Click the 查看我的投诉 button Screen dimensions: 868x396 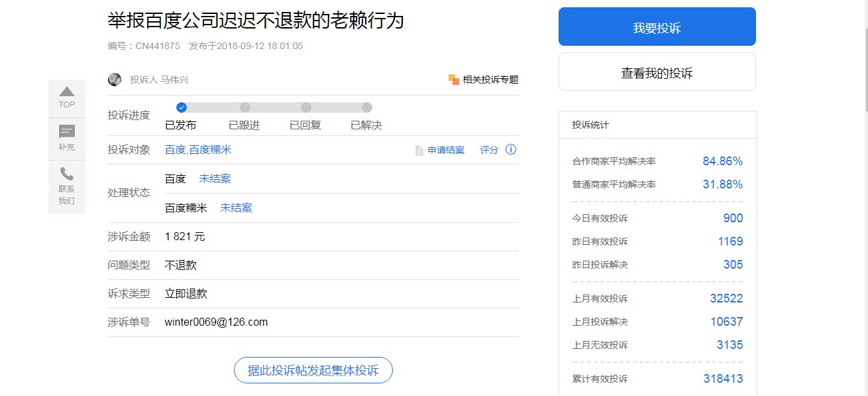pos(657,72)
